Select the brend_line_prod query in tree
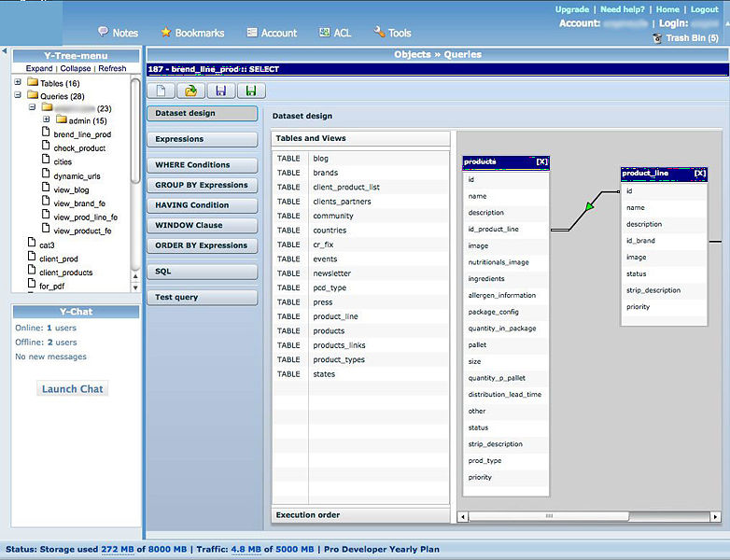This screenshot has height=560, width=730. 82,134
